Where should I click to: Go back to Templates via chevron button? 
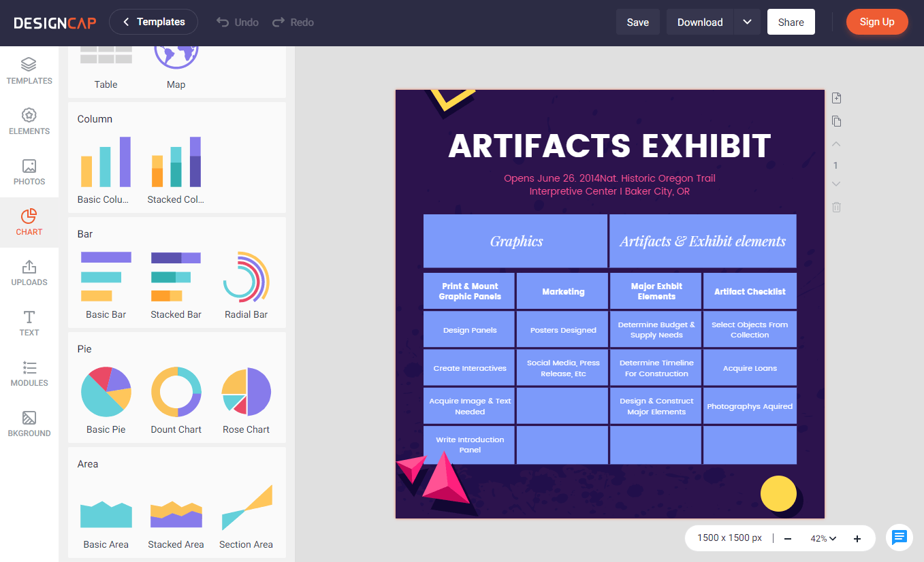click(153, 22)
